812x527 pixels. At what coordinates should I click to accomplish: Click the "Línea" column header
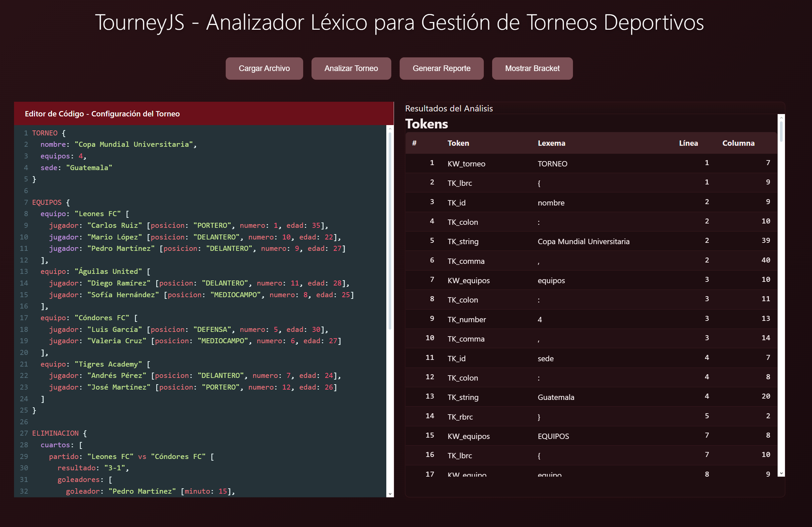tap(688, 143)
